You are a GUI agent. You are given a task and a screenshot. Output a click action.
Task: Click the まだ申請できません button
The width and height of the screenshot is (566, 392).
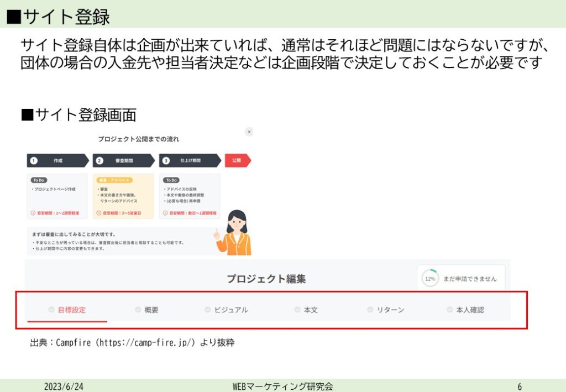(469, 279)
